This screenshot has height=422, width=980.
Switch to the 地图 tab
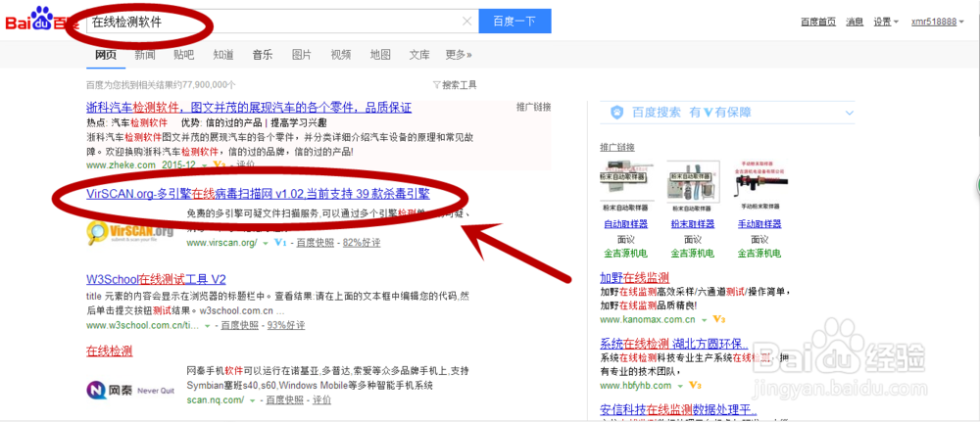pos(380,54)
